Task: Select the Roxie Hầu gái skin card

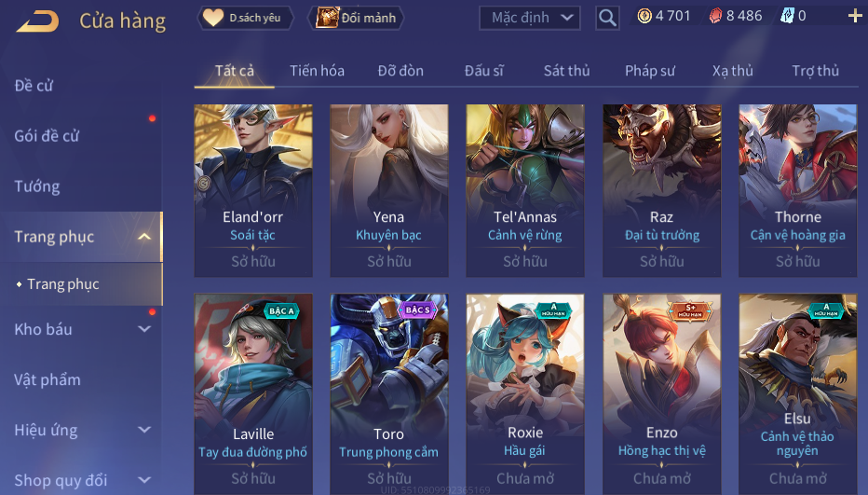Action: (x=525, y=393)
